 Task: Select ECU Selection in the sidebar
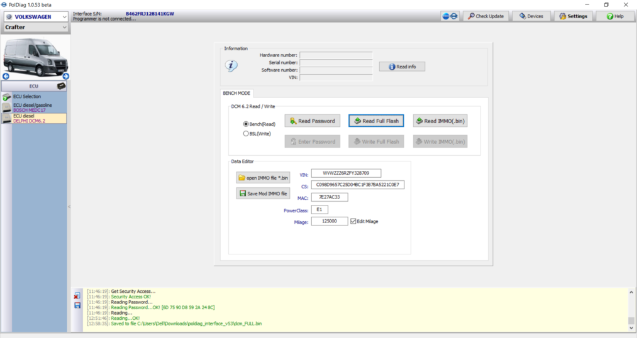click(34, 97)
